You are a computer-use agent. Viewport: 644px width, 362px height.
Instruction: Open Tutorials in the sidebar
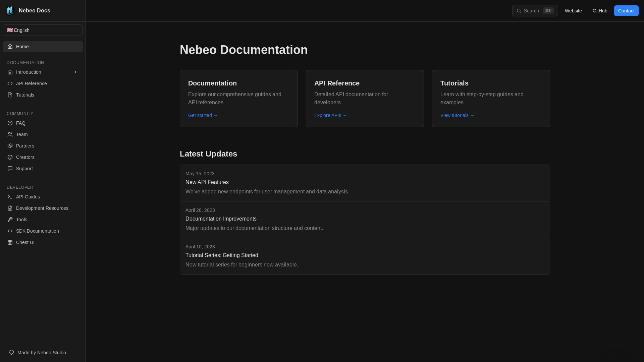click(43, 95)
